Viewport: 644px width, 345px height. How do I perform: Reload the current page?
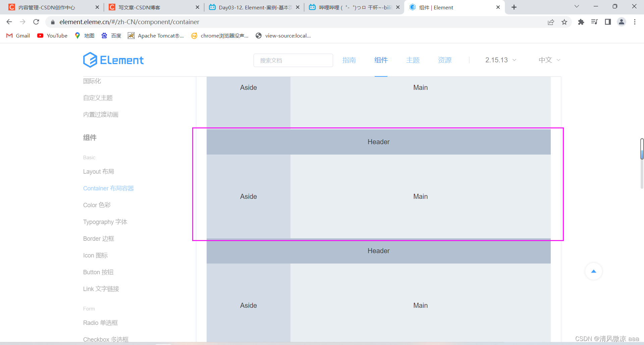click(36, 22)
